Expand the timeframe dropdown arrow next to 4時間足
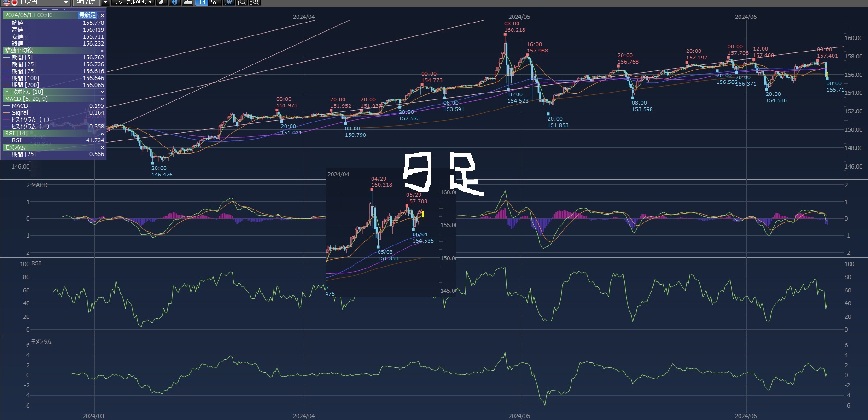Image resolution: width=868 pixels, height=420 pixels. (105, 2)
